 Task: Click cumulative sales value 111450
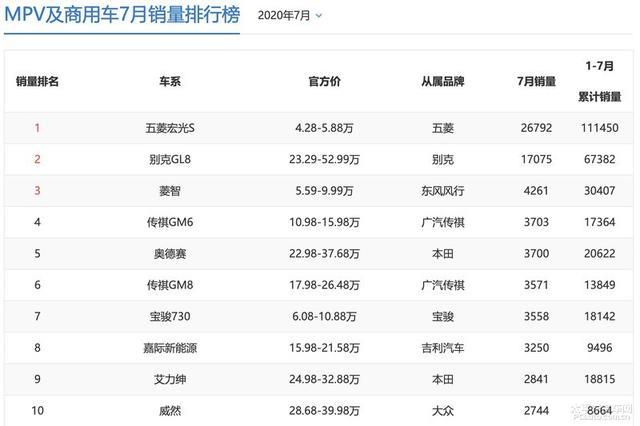(600, 128)
